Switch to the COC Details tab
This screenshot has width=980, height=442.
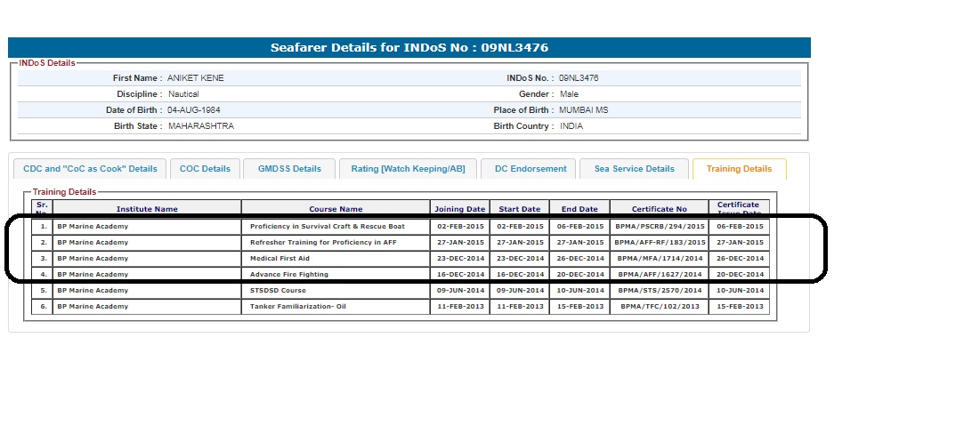point(205,169)
